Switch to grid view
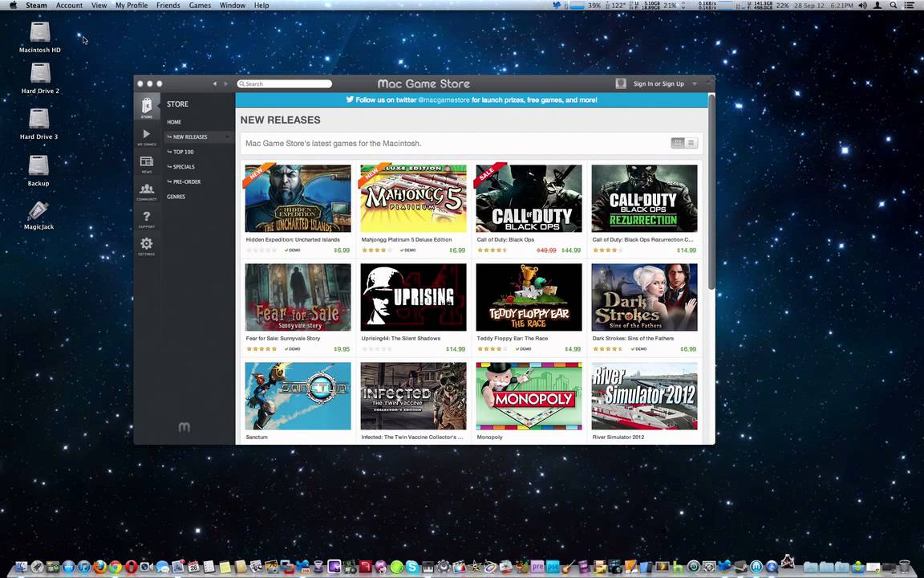Image resolution: width=924 pixels, height=578 pixels. tap(678, 143)
